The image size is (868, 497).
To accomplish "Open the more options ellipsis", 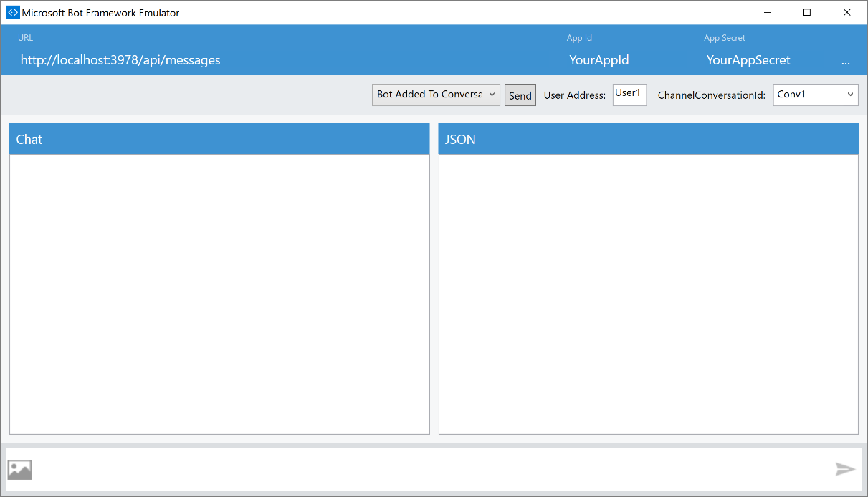I will click(846, 62).
